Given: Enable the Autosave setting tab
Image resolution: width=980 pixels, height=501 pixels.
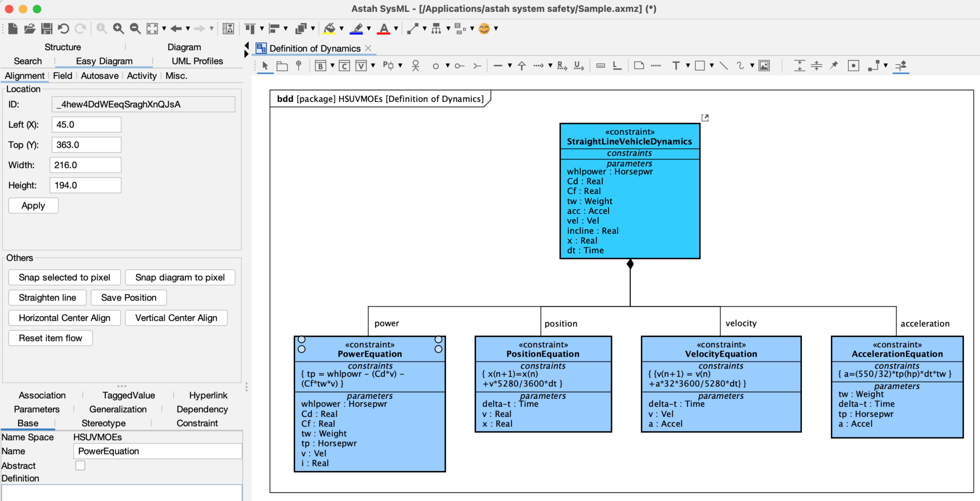Looking at the screenshot, I should (x=100, y=76).
